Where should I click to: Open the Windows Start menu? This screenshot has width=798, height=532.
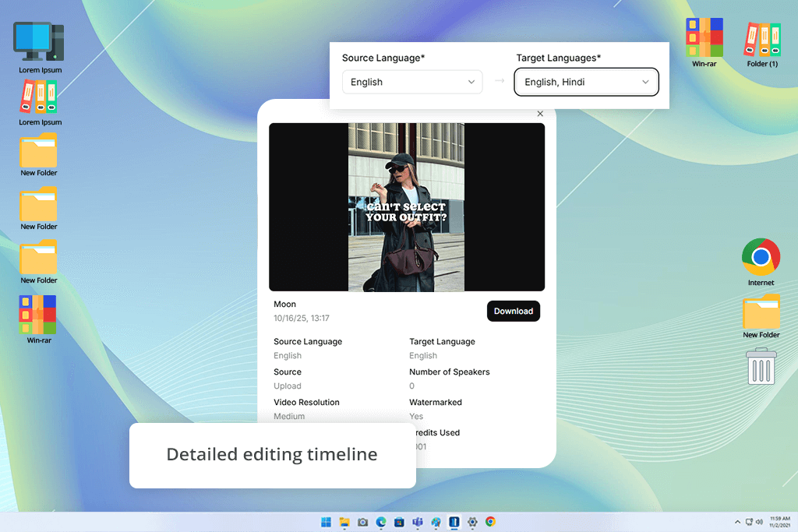327,522
